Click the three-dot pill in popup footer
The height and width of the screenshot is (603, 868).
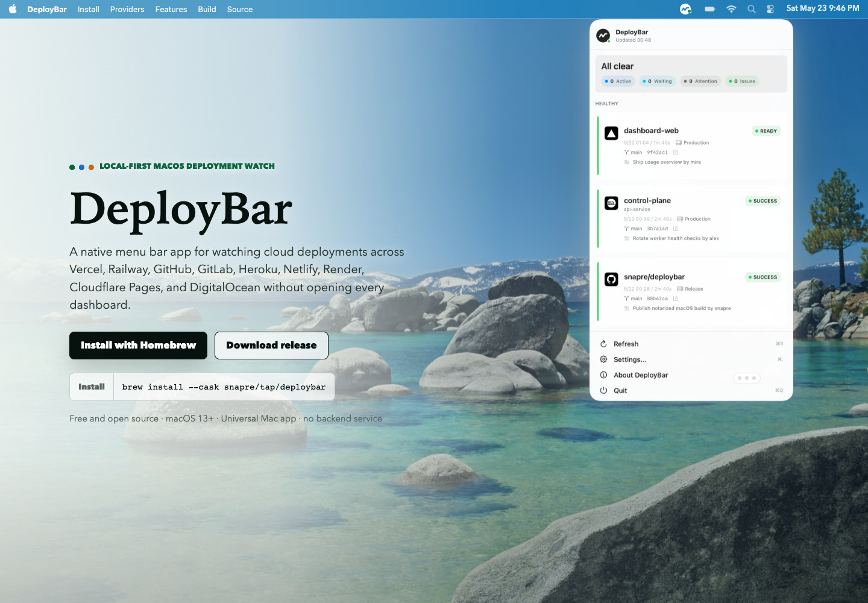coord(747,378)
